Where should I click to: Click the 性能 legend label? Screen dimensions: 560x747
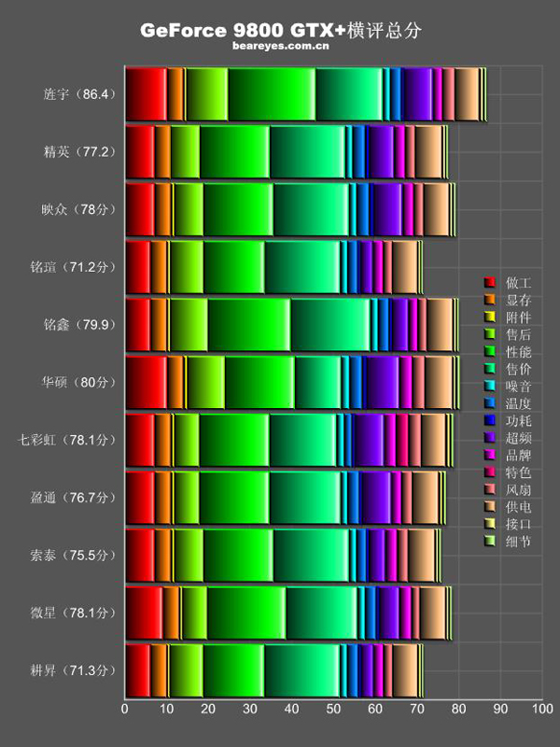(x=518, y=352)
